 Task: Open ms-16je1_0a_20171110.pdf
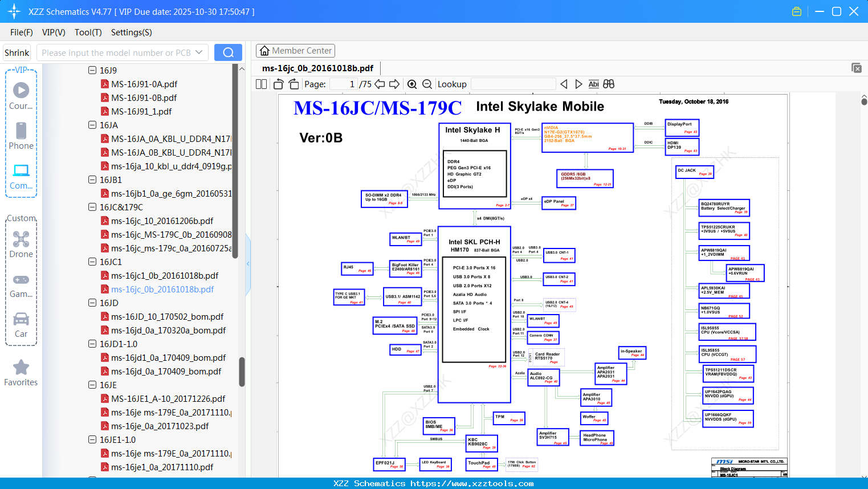162,467
